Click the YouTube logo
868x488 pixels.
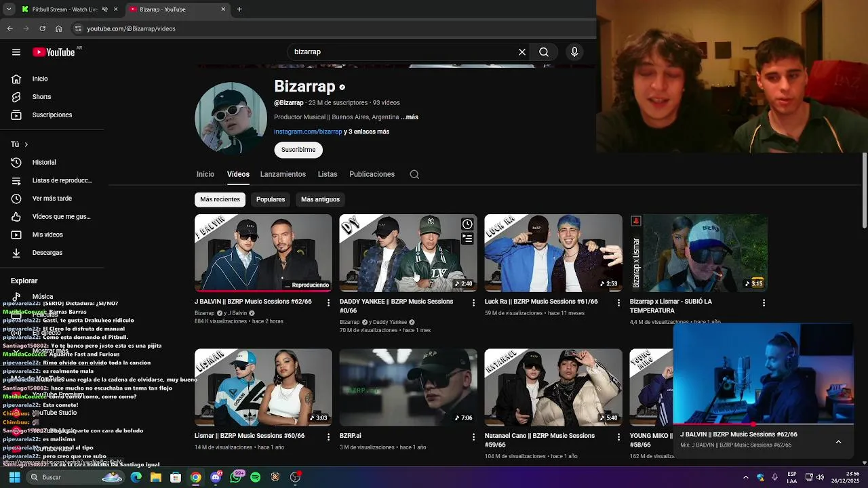(x=54, y=52)
